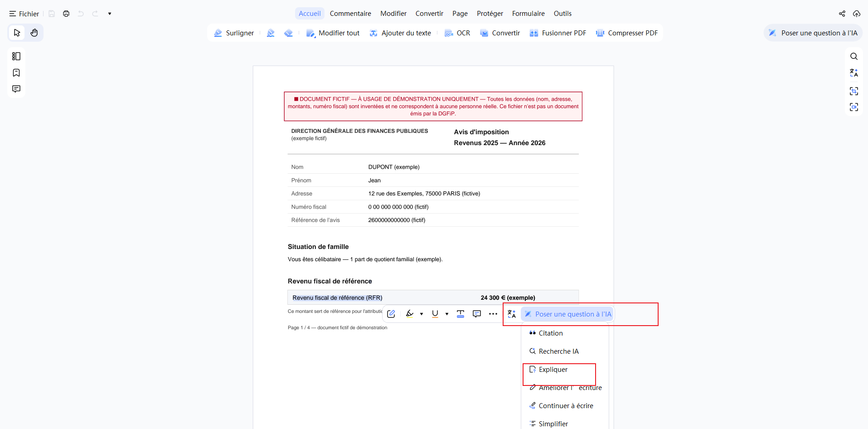Apply underline from floating toolbar
Viewport: 868px width, 429px height.
435,314
